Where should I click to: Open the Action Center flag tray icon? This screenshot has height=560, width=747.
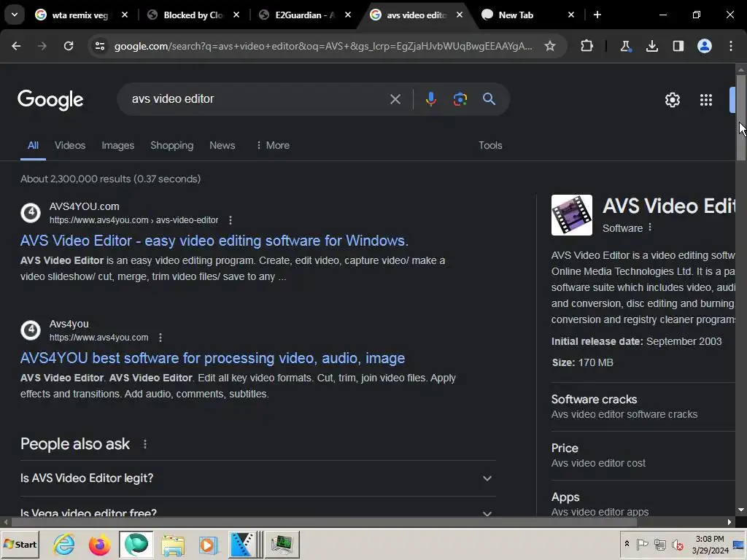tap(642, 544)
